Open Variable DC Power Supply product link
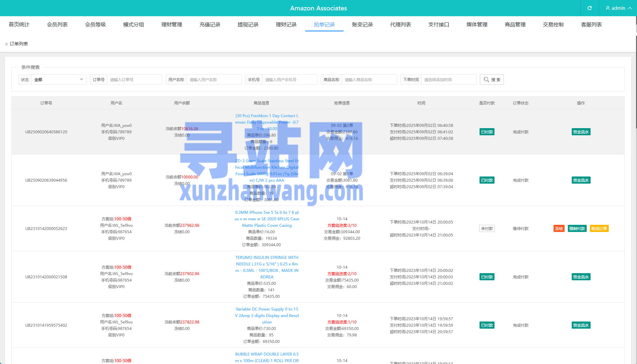637x364 pixels. pos(267,315)
